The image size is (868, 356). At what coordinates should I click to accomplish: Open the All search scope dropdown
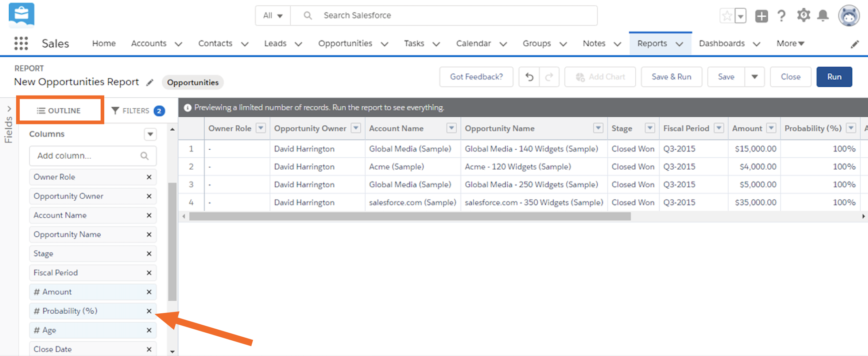[x=273, y=16]
